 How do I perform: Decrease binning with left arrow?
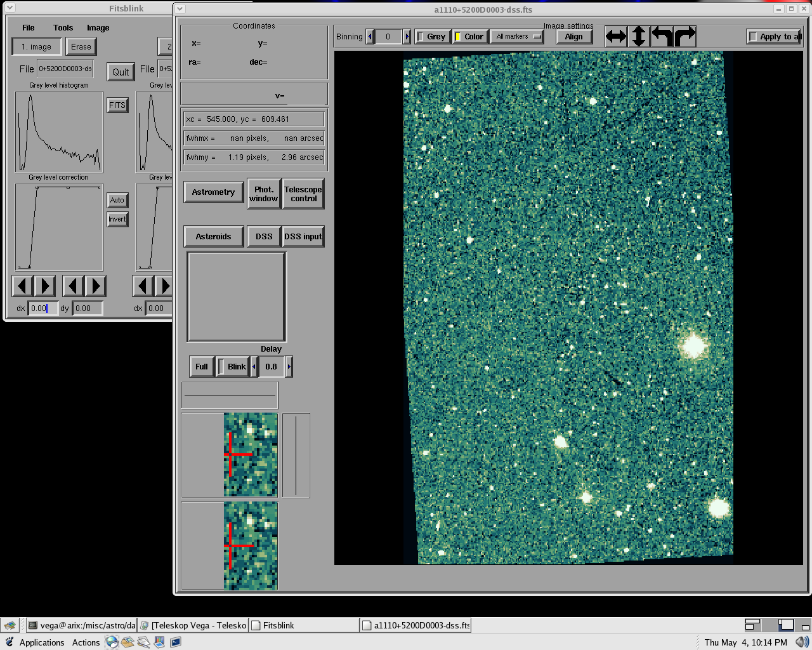(x=370, y=37)
